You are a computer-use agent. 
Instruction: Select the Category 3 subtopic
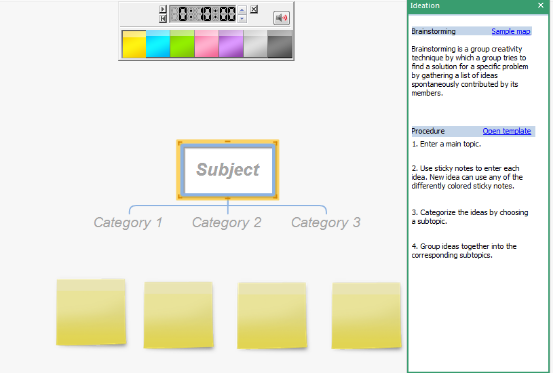(x=326, y=223)
